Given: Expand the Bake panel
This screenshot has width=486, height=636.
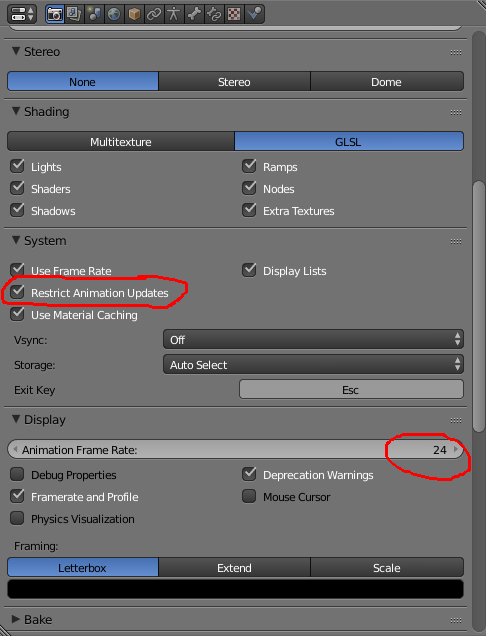Looking at the screenshot, I should [16, 619].
